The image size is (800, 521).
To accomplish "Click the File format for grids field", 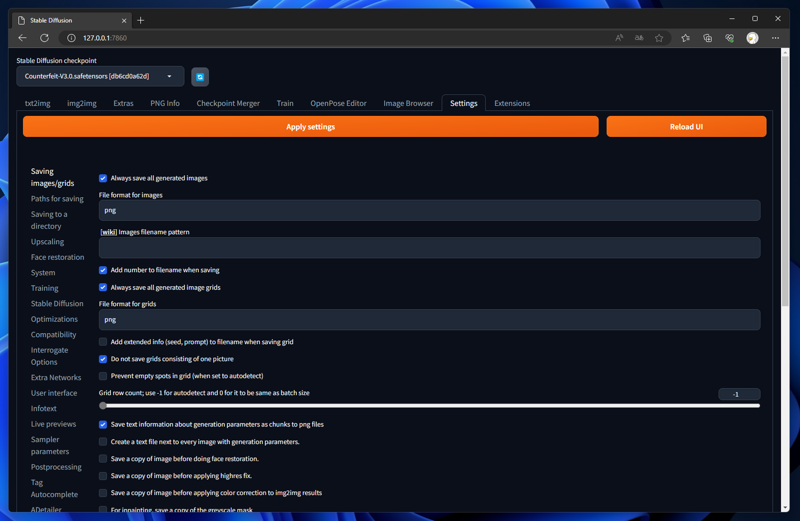I will coord(430,319).
